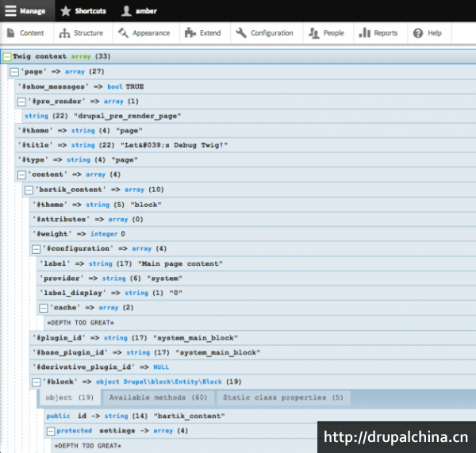Click the Appearance paintbrush icon
476x453 pixels.
pyautogui.click(x=124, y=33)
